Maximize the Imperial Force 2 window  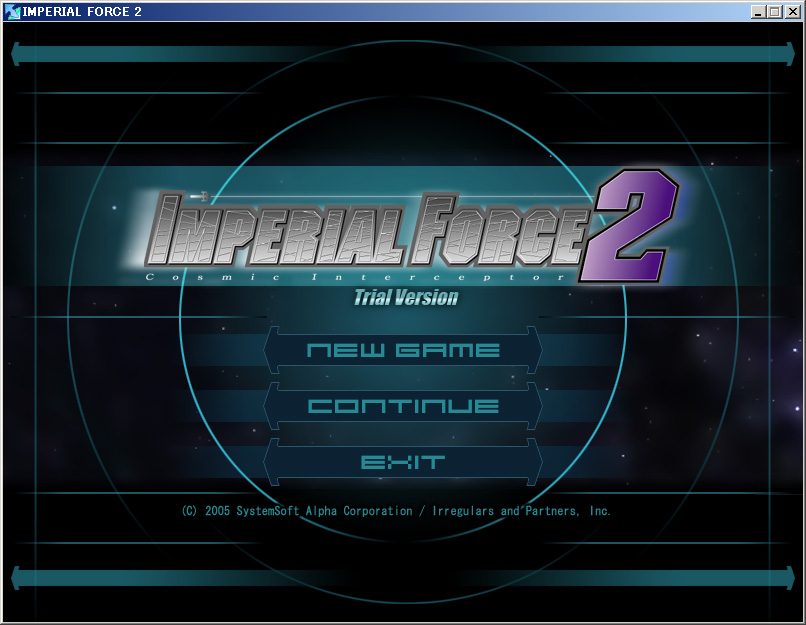[x=775, y=12]
